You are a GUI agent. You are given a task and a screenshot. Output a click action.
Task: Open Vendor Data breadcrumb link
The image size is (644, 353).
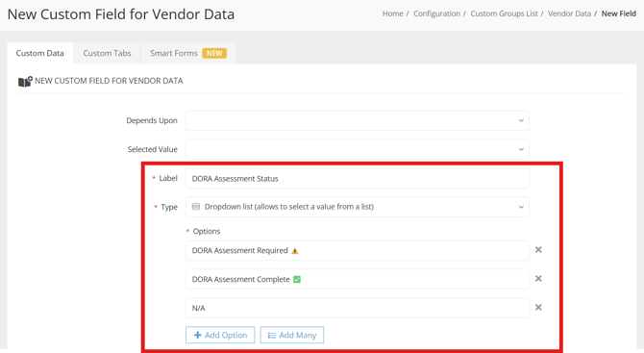tap(569, 13)
